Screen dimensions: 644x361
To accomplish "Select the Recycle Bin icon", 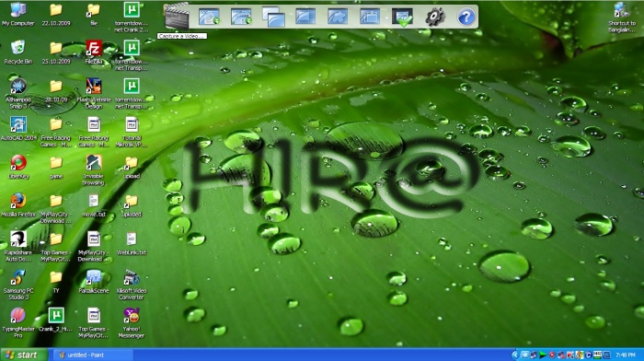I will [17, 52].
